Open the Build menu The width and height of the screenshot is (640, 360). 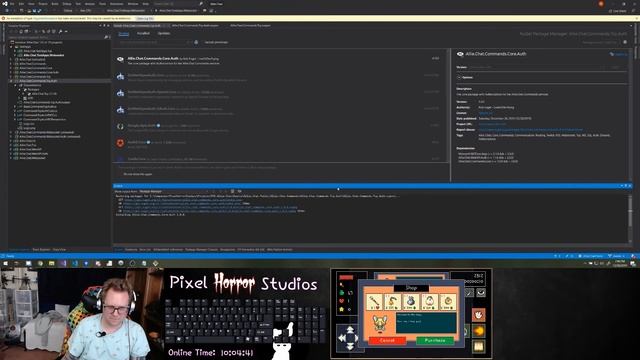[55, 4]
